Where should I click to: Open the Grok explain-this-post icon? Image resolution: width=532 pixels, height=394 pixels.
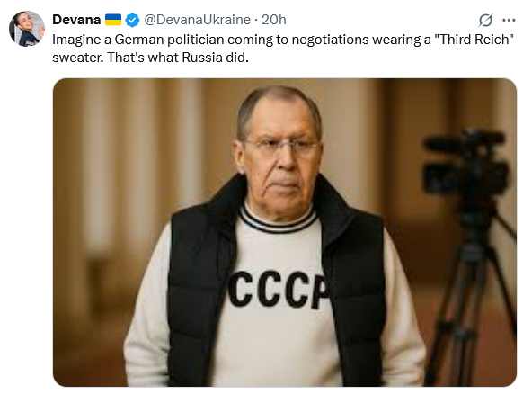coord(485,20)
